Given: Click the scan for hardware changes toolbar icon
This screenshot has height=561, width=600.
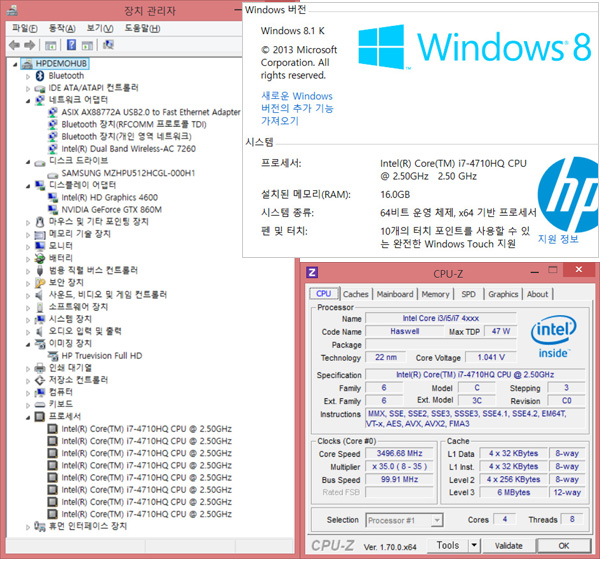Looking at the screenshot, I should (108, 45).
